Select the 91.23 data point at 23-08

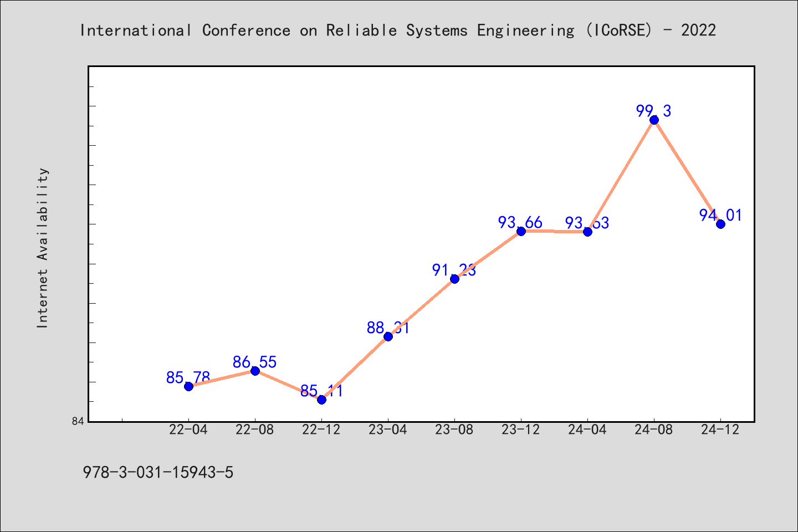(x=454, y=279)
